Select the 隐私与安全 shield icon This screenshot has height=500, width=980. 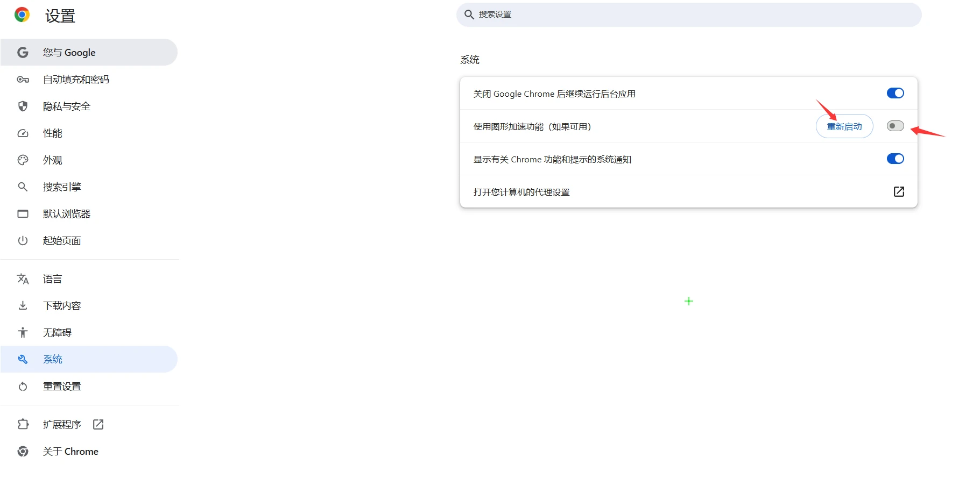23,106
